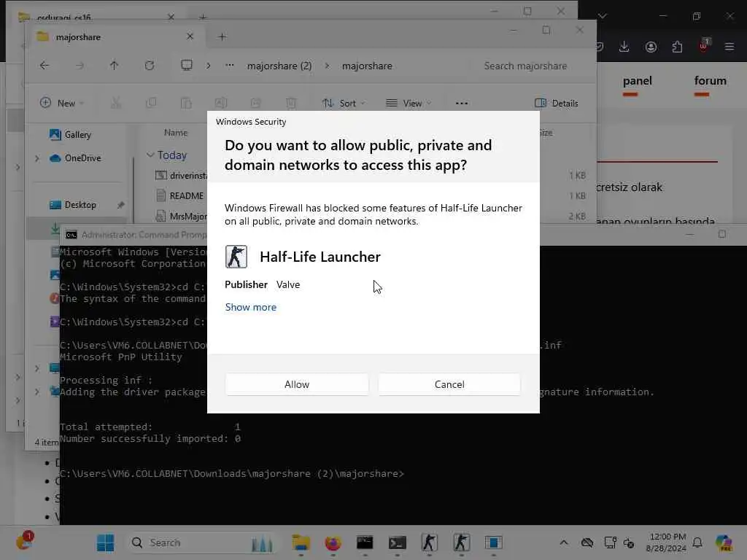This screenshot has height=560, width=747.
Task: Open the Command Prompt taskbar icon
Action: (365, 542)
